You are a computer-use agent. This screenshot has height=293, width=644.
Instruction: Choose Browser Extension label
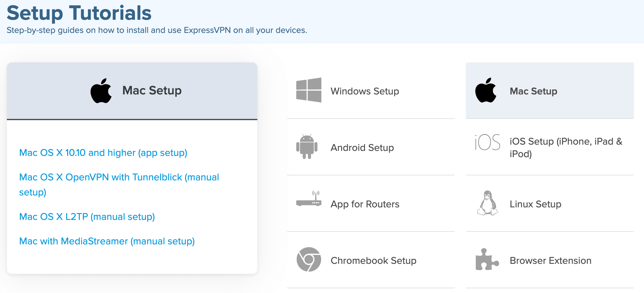550,261
